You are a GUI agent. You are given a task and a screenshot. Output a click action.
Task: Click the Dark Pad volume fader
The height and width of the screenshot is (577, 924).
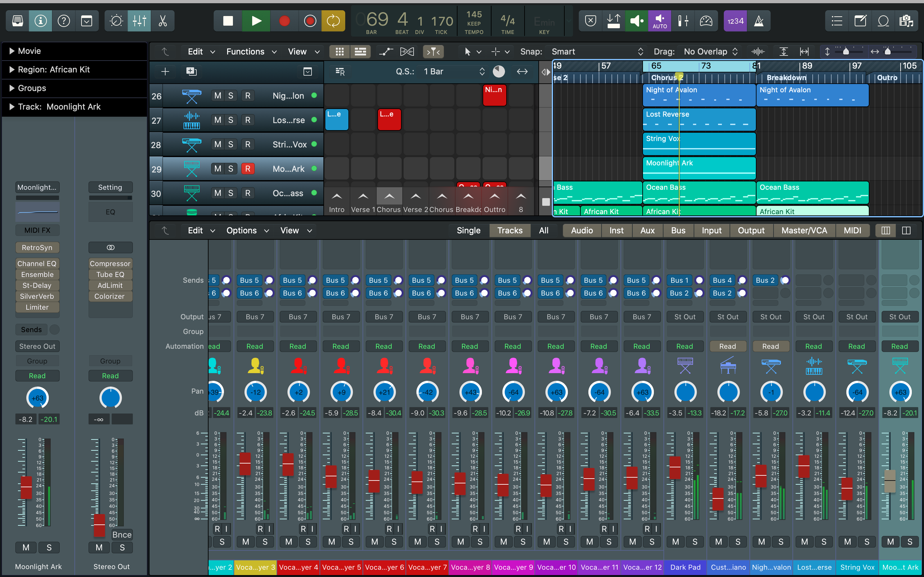pyautogui.click(x=675, y=467)
